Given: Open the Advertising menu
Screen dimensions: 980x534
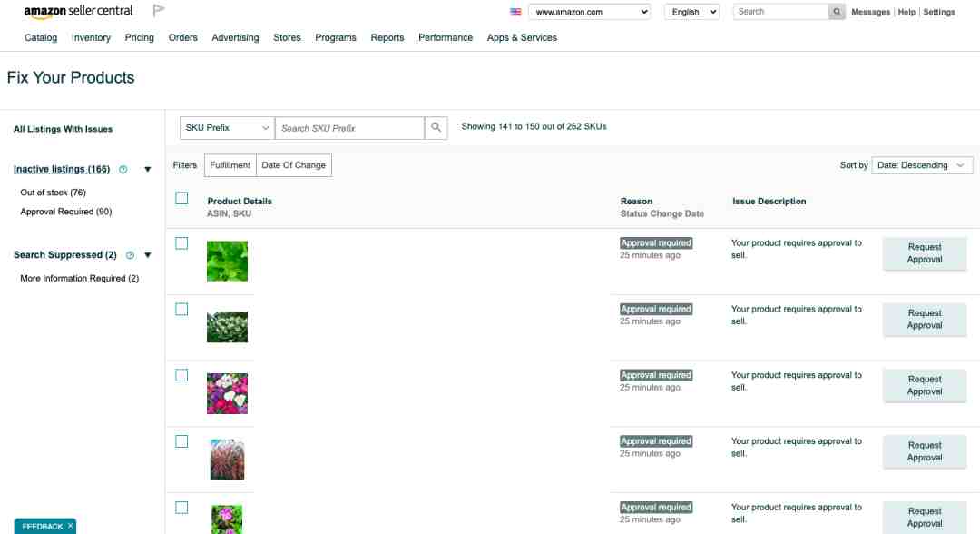Looking at the screenshot, I should click(x=235, y=37).
